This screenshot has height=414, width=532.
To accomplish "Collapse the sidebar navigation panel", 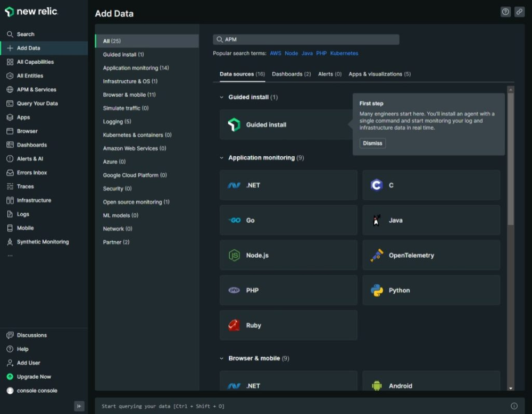I will 79,407.
